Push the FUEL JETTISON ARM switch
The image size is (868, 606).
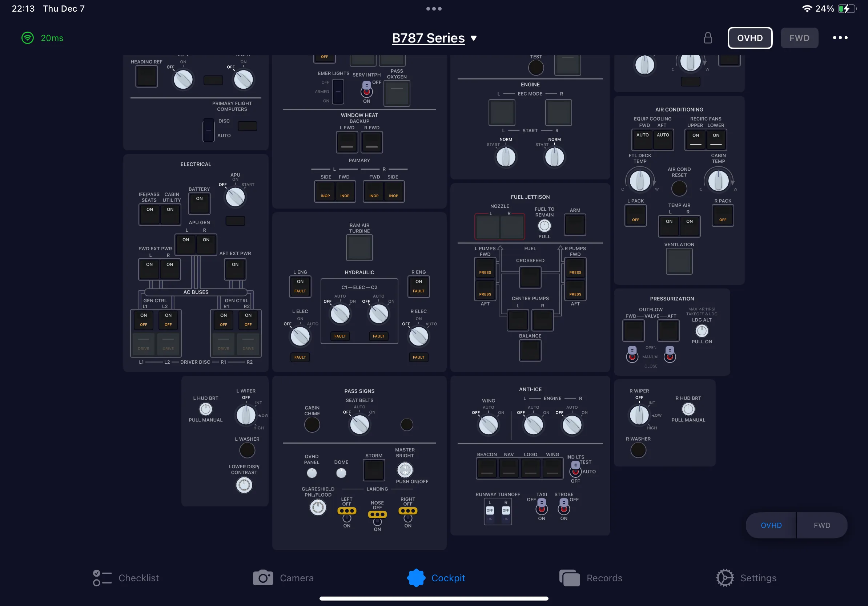pyautogui.click(x=575, y=225)
